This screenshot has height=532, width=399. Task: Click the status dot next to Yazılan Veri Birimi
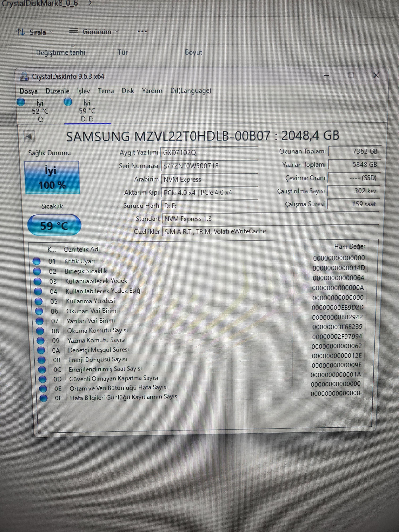40,321
